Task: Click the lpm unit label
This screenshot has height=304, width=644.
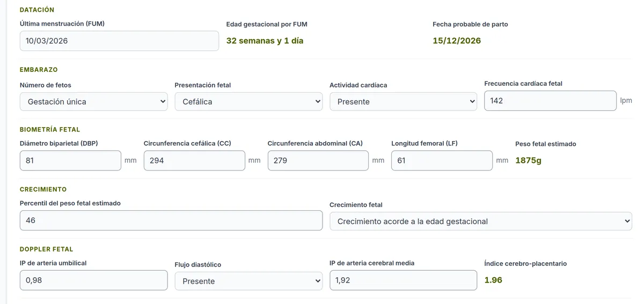Action: (626, 101)
